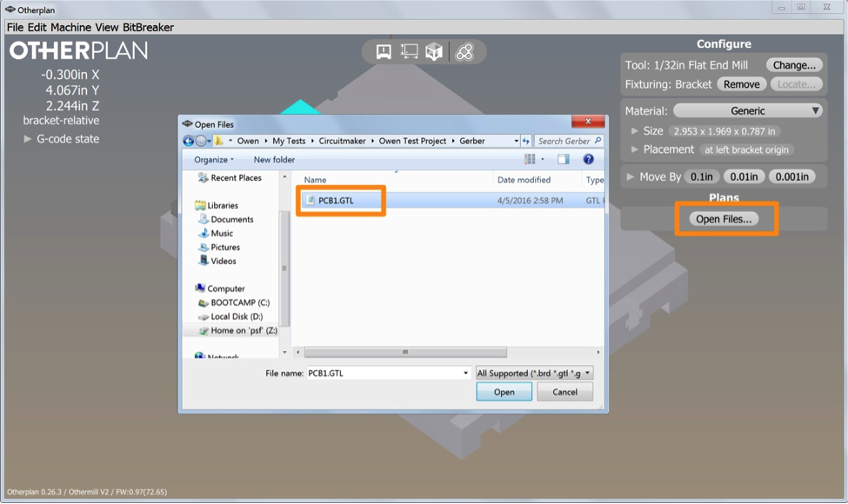Open the Documents library

226,219
